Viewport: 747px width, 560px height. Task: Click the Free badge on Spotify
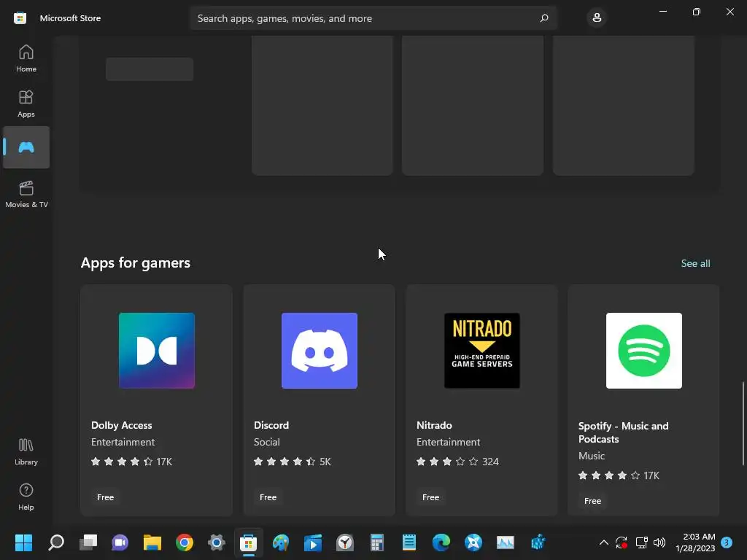pyautogui.click(x=592, y=501)
